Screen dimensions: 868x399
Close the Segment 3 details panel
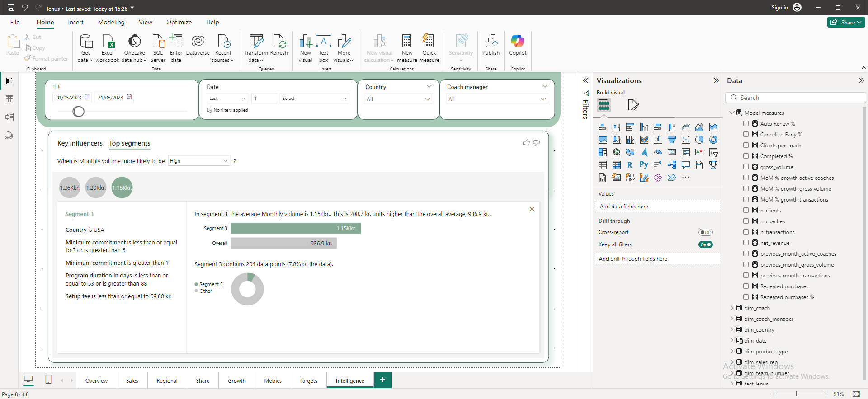click(532, 209)
